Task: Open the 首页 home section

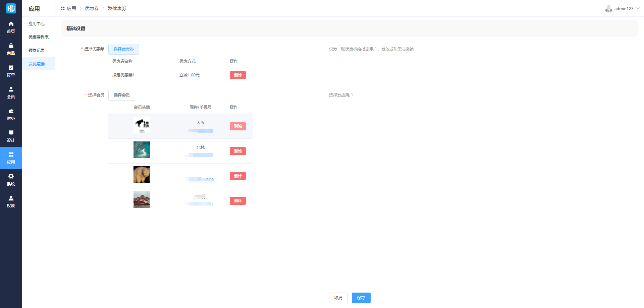Action: (x=11, y=27)
